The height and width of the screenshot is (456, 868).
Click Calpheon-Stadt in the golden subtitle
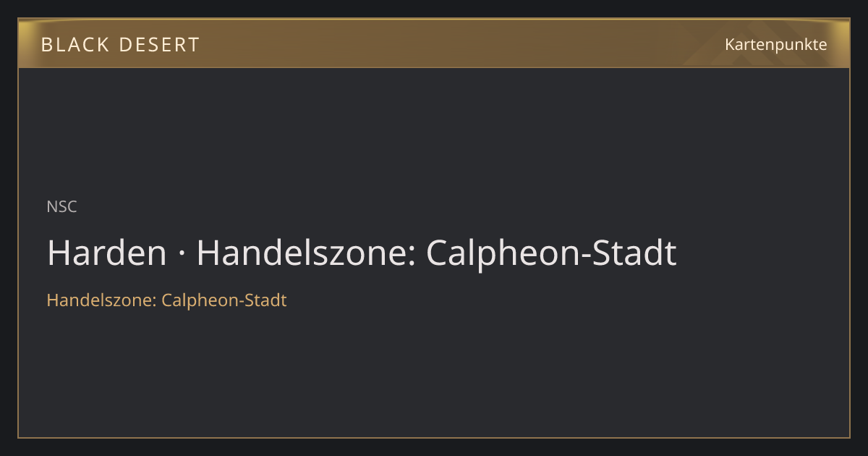click(224, 300)
